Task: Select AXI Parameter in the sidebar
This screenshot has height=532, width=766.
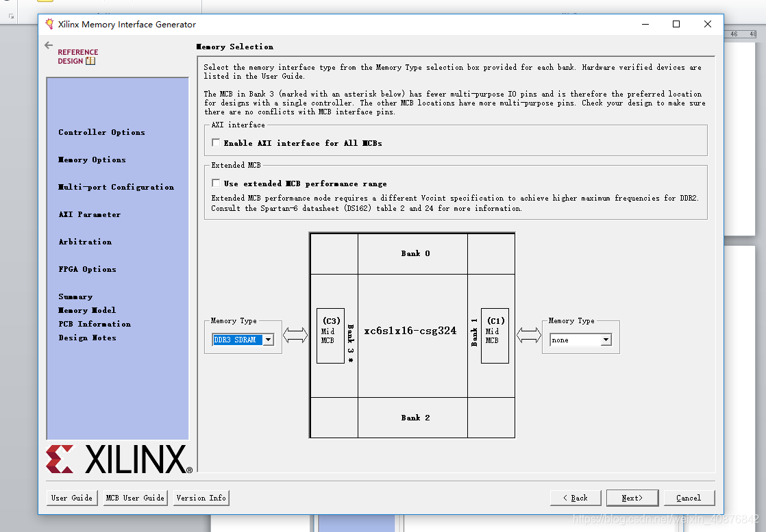Action: pos(89,214)
